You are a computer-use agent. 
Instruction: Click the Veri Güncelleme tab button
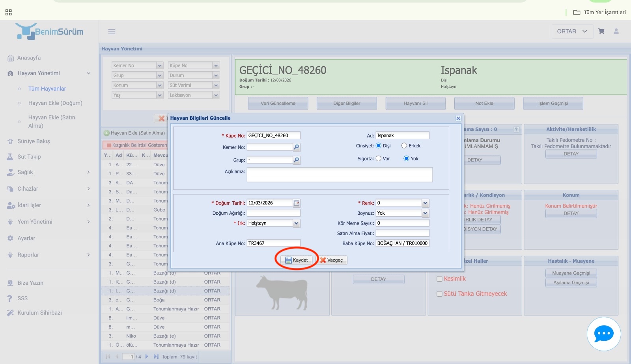pyautogui.click(x=278, y=103)
